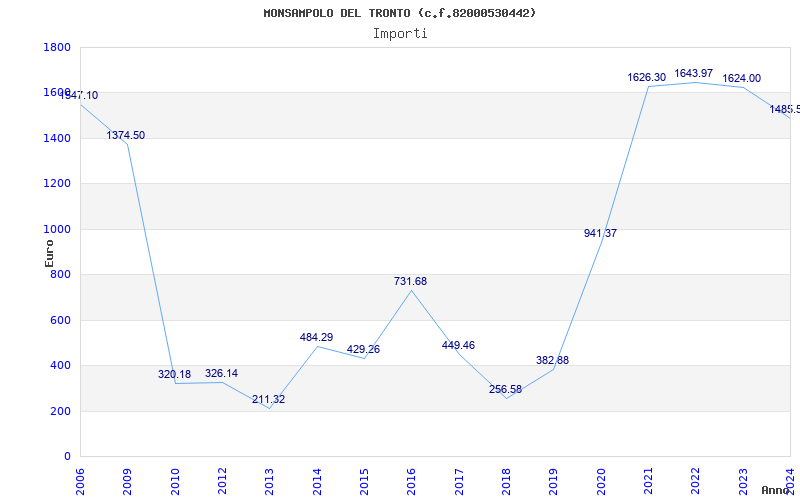Click y-axis tick 800

(60, 274)
